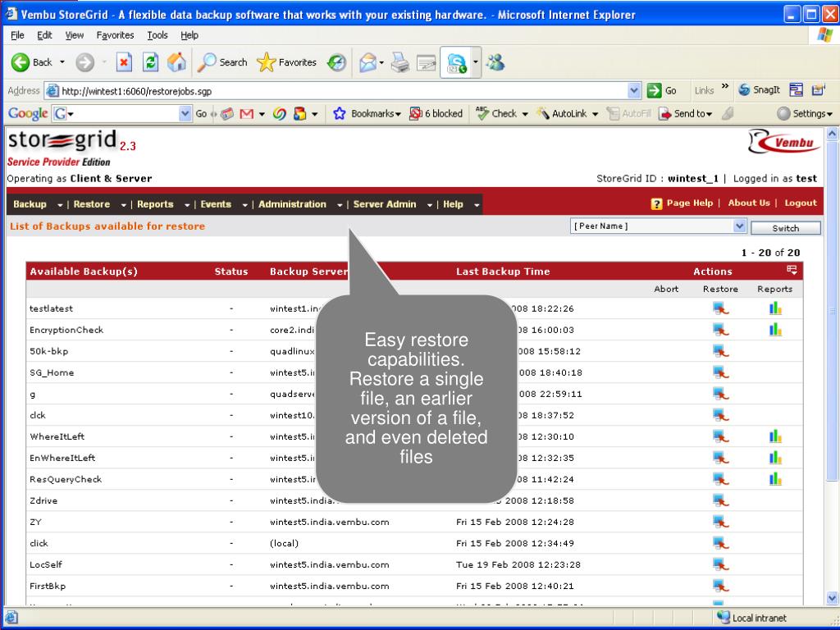Refresh the page with Refresh icon
Viewport: 840px width, 630px height.
[x=151, y=62]
